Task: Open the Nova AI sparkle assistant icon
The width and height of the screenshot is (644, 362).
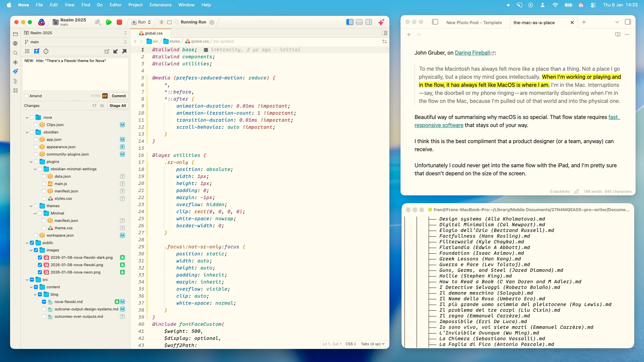Action: point(381,22)
